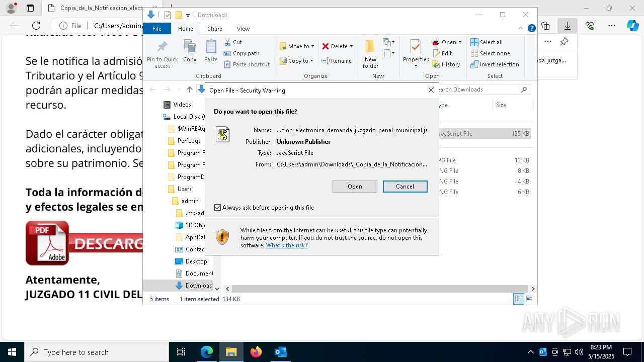Open Task View on taskbar
This screenshot has height=362, width=644.
(181, 352)
